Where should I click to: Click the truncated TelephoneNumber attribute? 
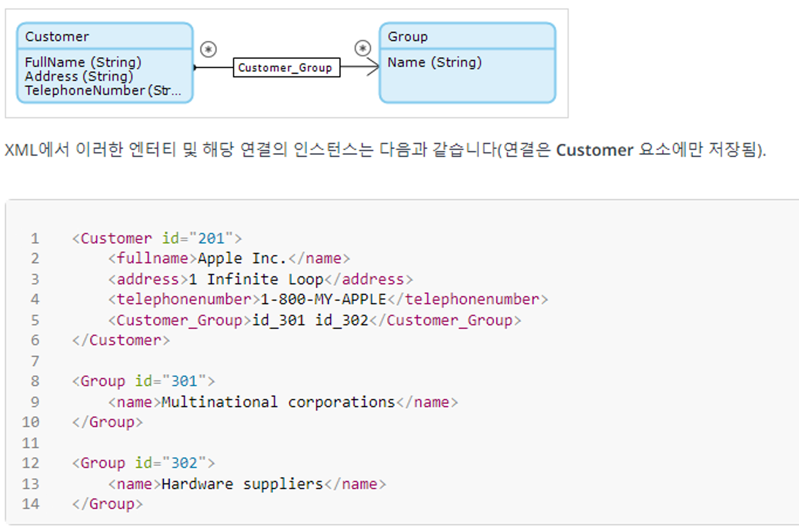click(103, 90)
